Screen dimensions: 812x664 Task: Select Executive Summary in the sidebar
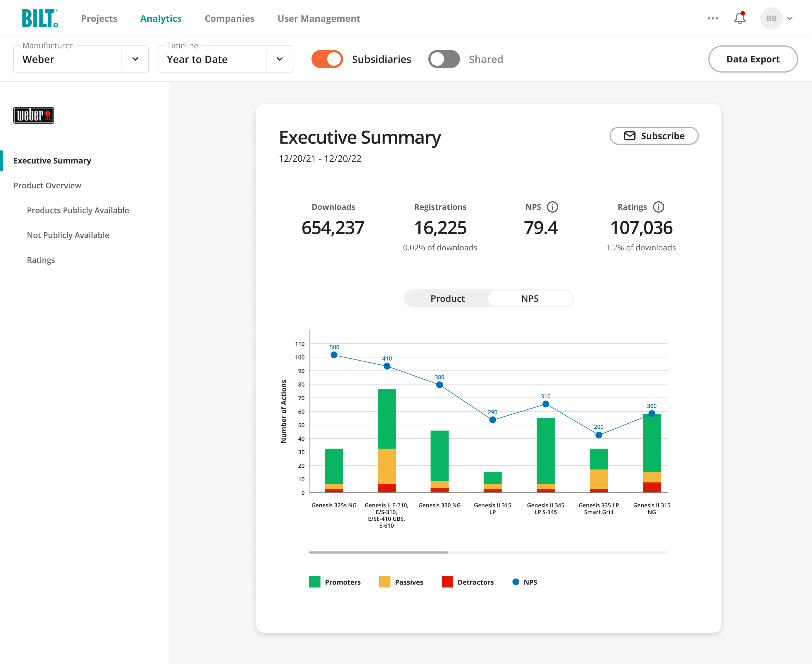[x=52, y=161]
